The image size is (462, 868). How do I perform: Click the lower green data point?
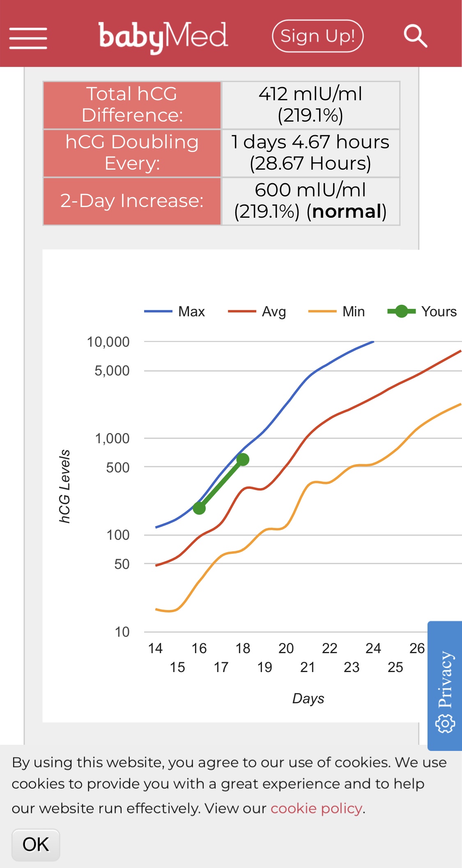click(x=199, y=508)
